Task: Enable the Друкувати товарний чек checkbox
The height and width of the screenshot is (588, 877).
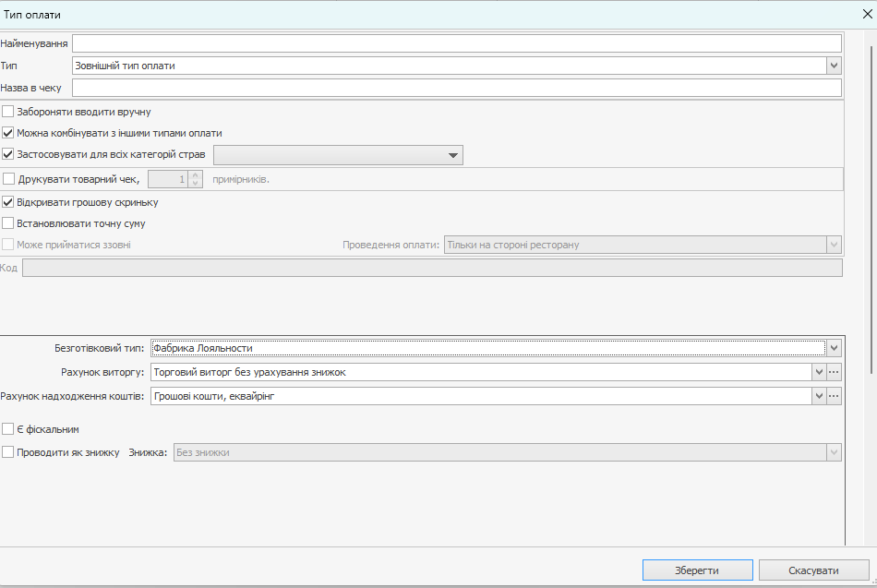Action: pyautogui.click(x=9, y=179)
